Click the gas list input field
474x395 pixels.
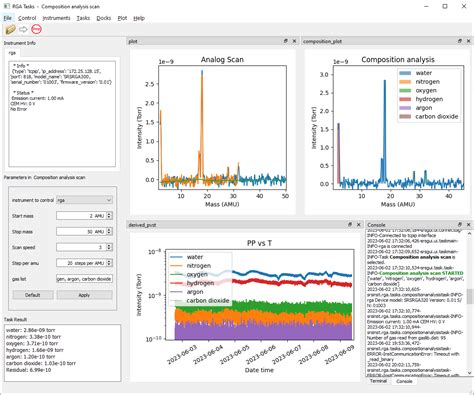pyautogui.click(x=84, y=279)
